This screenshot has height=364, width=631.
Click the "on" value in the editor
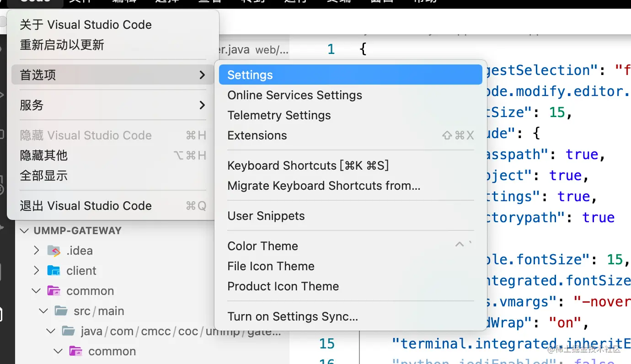(x=566, y=323)
